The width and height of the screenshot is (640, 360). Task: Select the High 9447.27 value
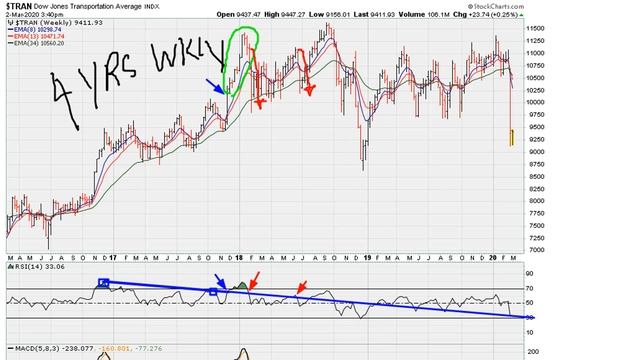pyautogui.click(x=284, y=14)
